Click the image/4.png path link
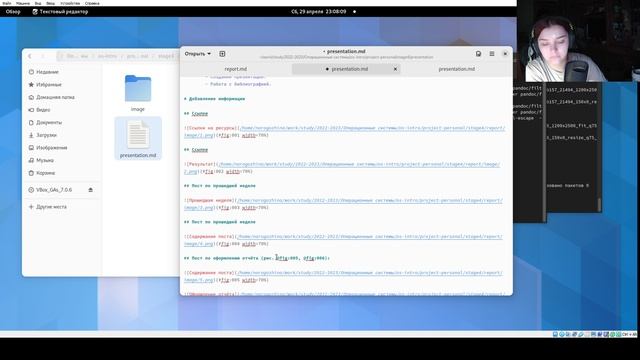The width and height of the screenshot is (640, 360). 198,244
